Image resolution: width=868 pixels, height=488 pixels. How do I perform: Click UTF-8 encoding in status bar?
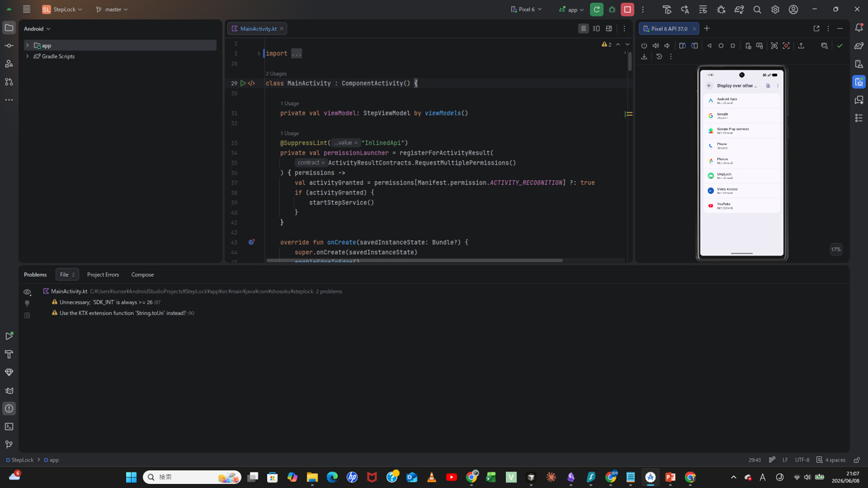pos(802,460)
